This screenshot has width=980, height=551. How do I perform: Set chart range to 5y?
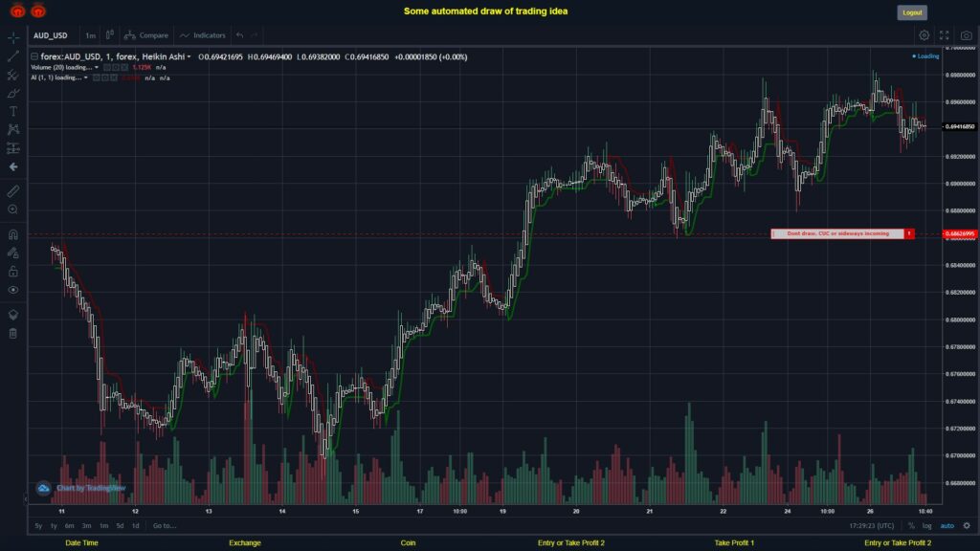tap(38, 526)
